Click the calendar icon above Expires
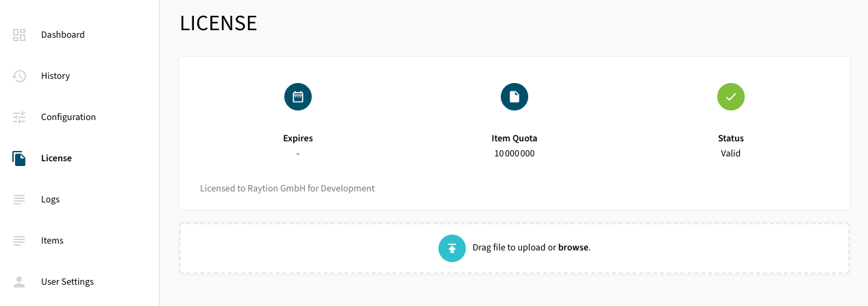 [298, 97]
